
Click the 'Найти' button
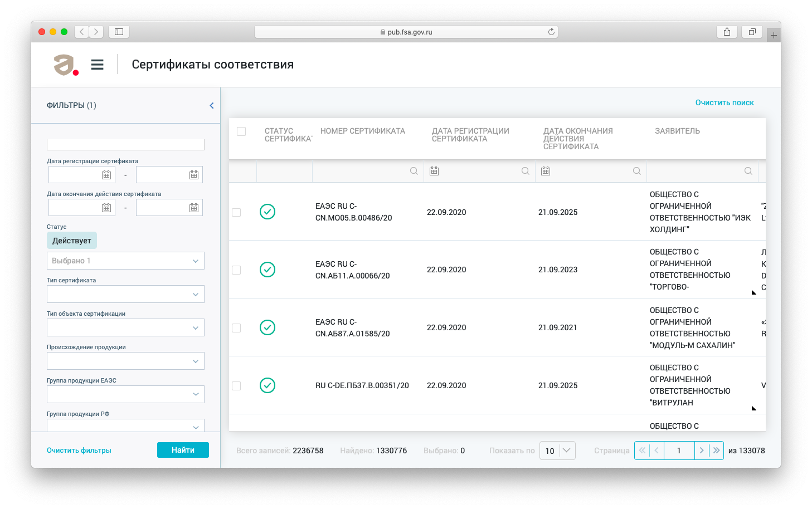pyautogui.click(x=183, y=450)
